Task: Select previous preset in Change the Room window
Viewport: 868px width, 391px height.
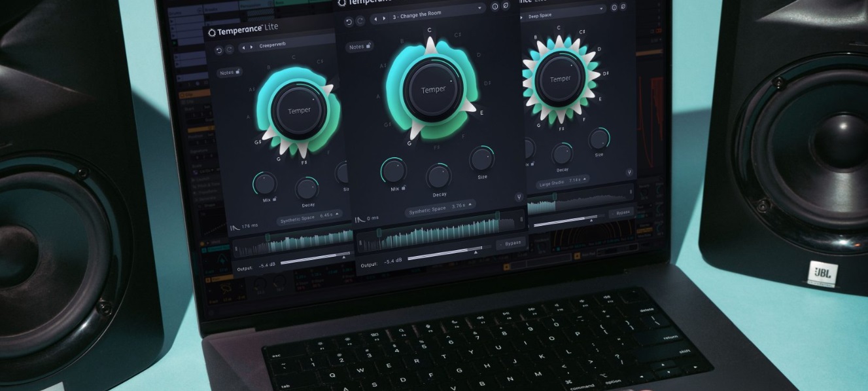Action: pyautogui.click(x=376, y=19)
